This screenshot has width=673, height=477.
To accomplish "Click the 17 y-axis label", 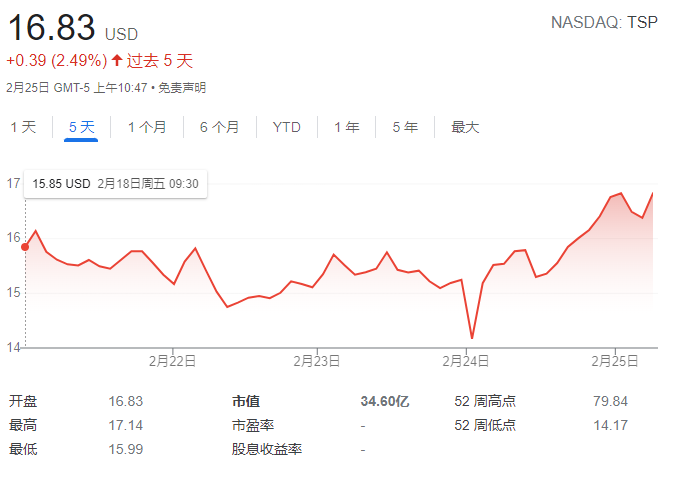I will coord(13,183).
